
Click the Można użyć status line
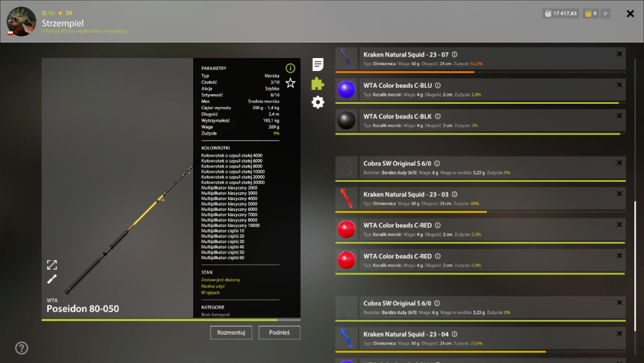(x=213, y=286)
